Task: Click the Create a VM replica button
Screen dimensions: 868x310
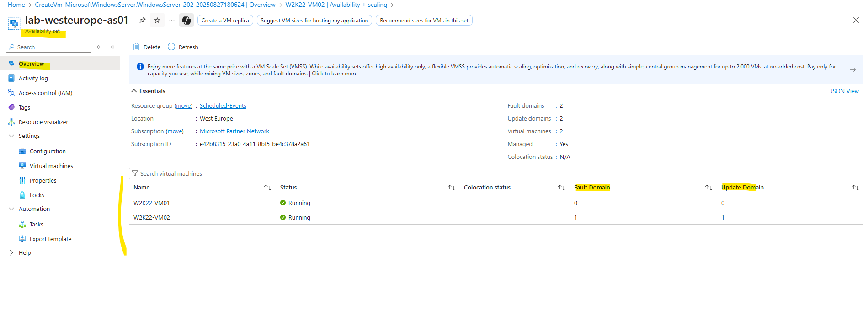Action: click(x=225, y=20)
